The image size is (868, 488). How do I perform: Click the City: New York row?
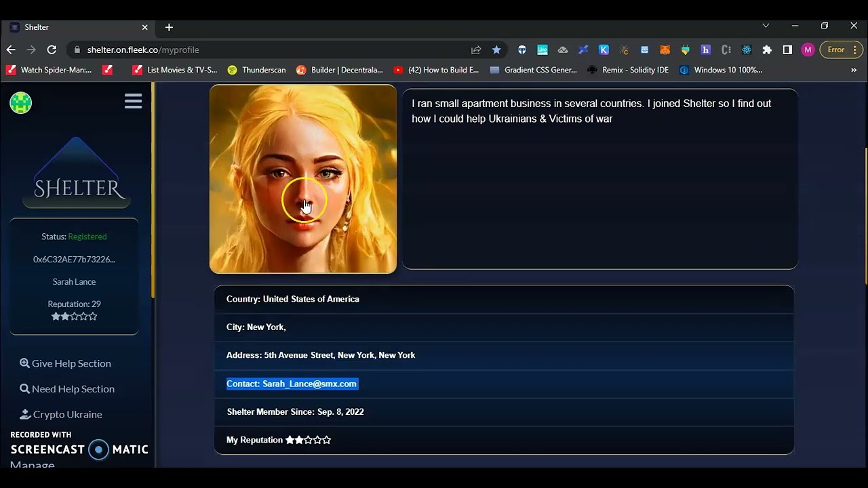click(x=504, y=327)
